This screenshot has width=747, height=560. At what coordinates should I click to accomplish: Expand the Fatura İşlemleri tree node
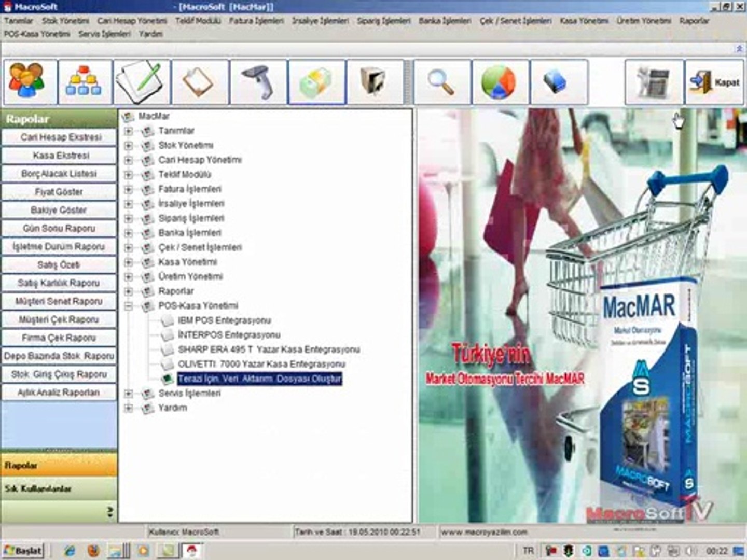[x=128, y=189]
